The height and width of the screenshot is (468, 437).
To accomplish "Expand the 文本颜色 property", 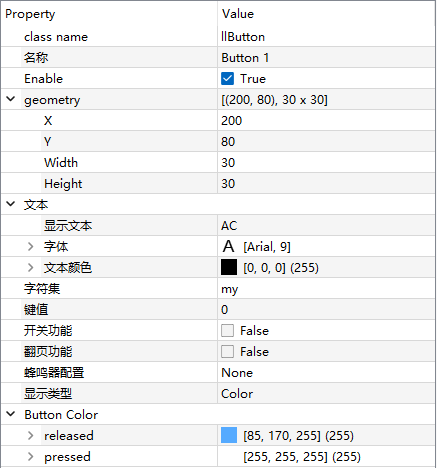I will [31, 268].
